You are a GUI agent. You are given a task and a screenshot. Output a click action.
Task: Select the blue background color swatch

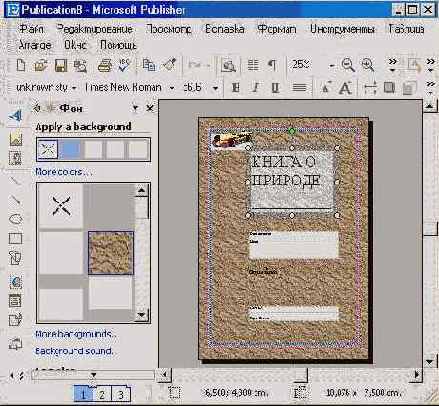click(70, 149)
